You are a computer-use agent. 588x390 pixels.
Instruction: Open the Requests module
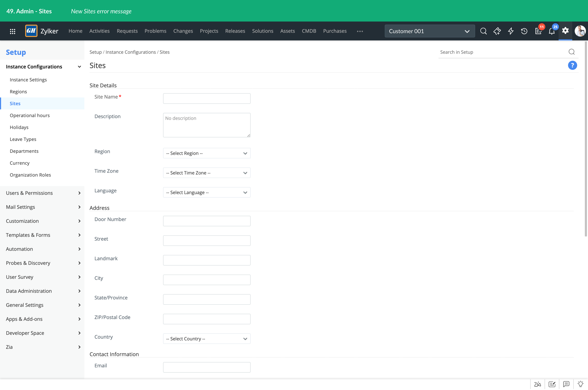pyautogui.click(x=127, y=31)
